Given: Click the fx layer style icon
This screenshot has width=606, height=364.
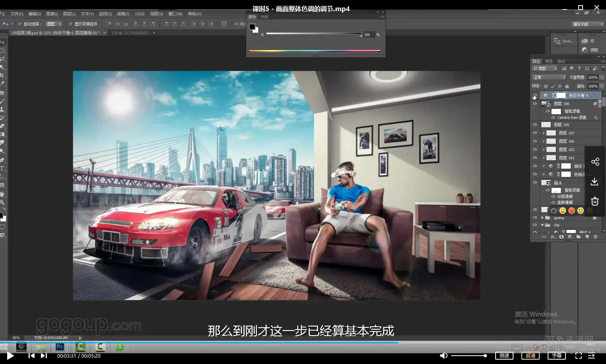Looking at the screenshot, I should pos(553,237).
